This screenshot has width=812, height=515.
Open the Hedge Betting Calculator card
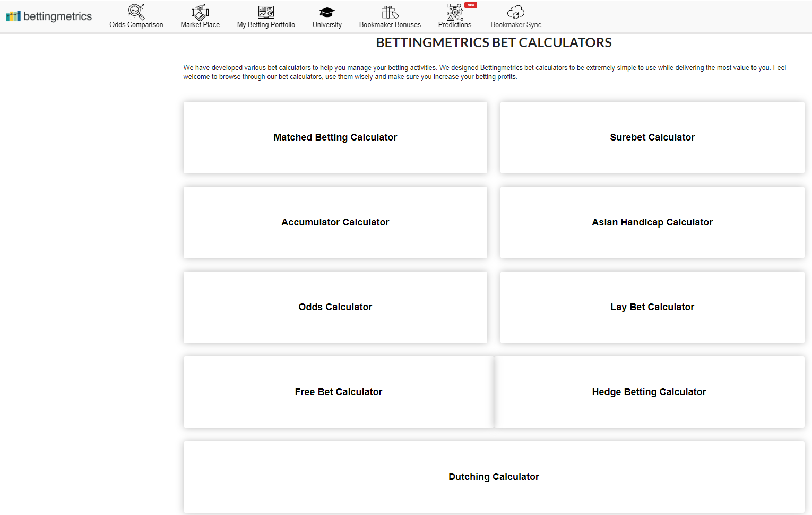point(649,392)
